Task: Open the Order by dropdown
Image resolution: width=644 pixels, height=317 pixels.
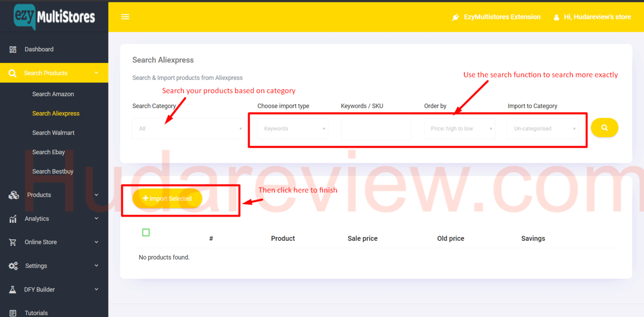Action: click(459, 129)
